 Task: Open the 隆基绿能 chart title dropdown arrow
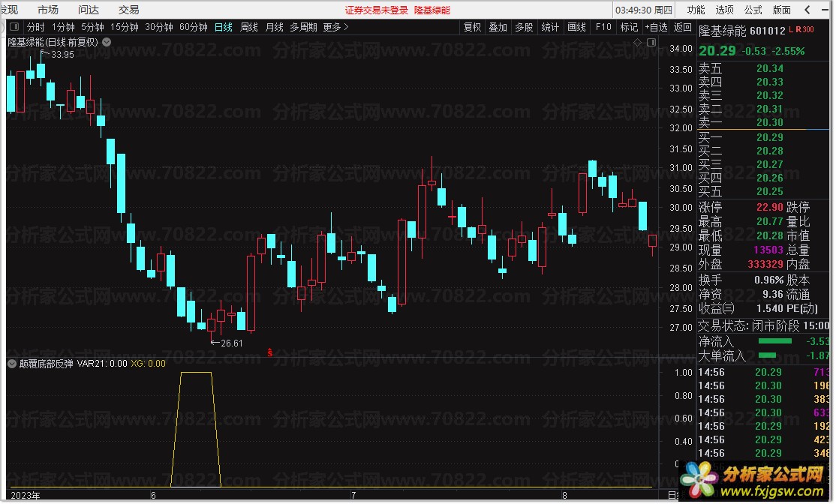(x=107, y=42)
